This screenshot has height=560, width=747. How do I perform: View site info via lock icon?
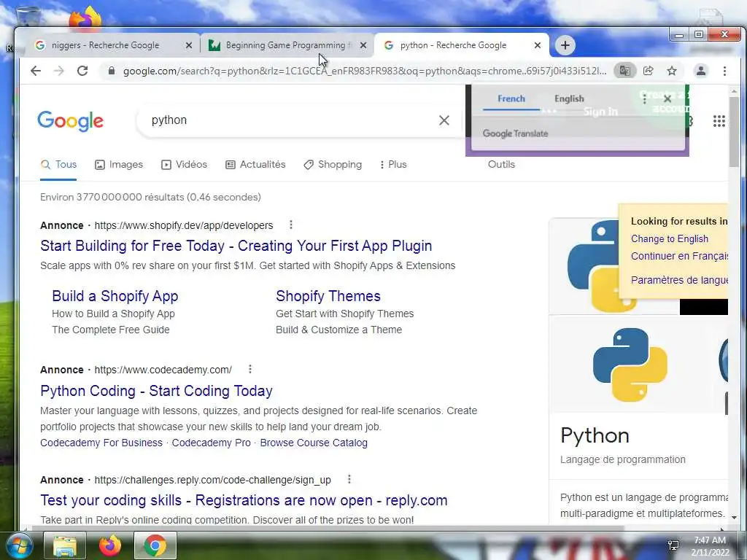tap(112, 71)
